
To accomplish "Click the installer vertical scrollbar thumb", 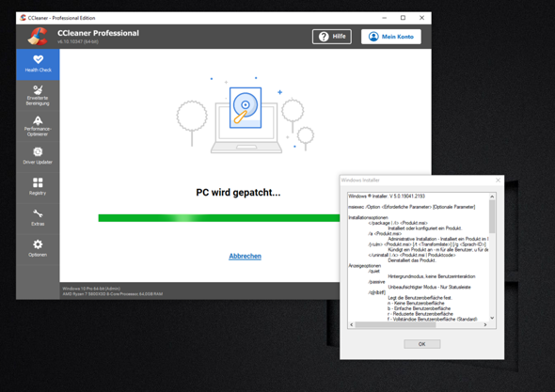I will 492,216.
